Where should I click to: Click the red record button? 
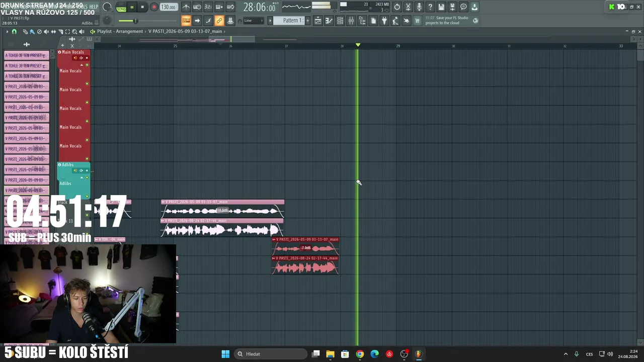coord(154,7)
